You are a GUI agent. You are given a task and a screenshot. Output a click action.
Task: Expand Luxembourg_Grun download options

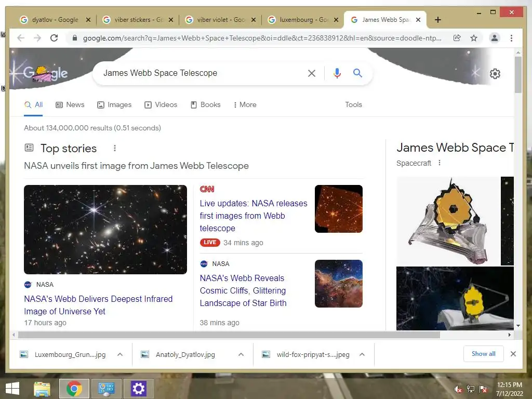pos(120,354)
